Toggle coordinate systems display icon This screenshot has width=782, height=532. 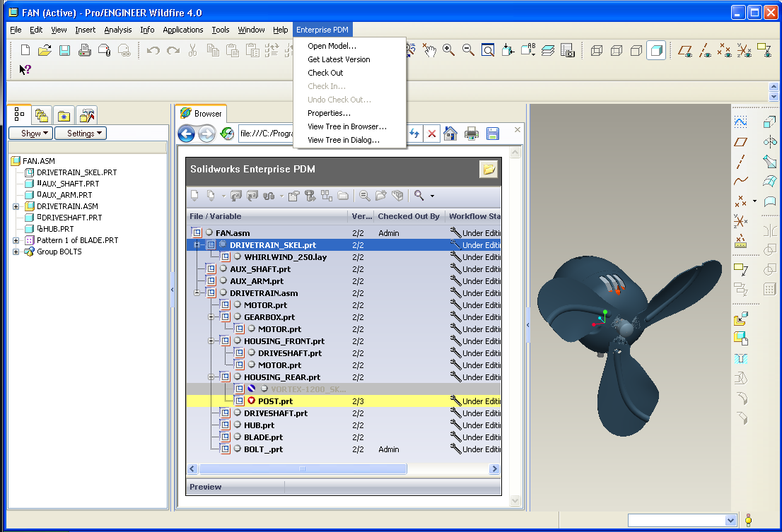pyautogui.click(x=744, y=50)
